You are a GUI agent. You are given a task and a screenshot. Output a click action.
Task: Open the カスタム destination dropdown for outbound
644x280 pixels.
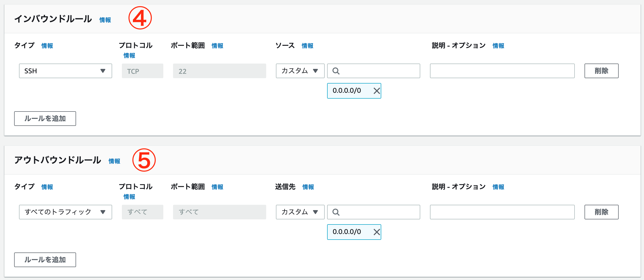(x=300, y=212)
